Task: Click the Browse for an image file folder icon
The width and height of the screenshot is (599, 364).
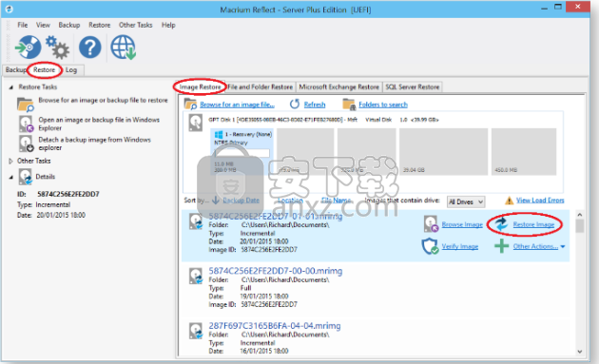Action: point(190,104)
